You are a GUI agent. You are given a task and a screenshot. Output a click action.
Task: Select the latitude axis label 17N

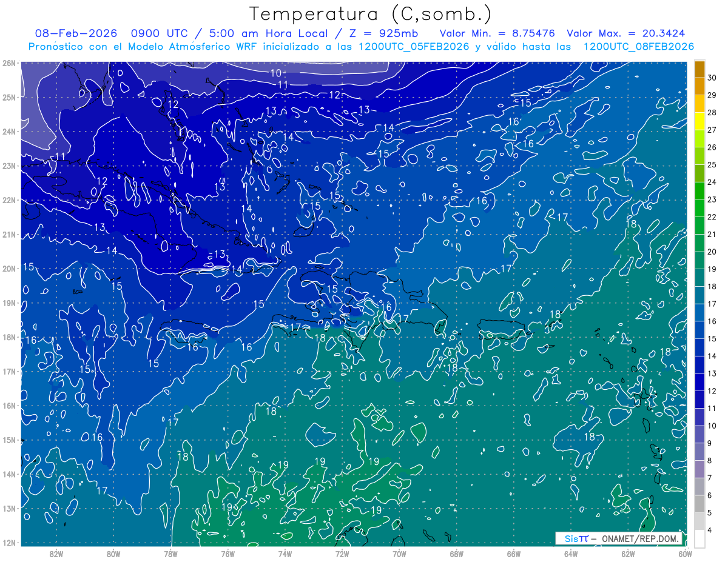click(x=8, y=371)
